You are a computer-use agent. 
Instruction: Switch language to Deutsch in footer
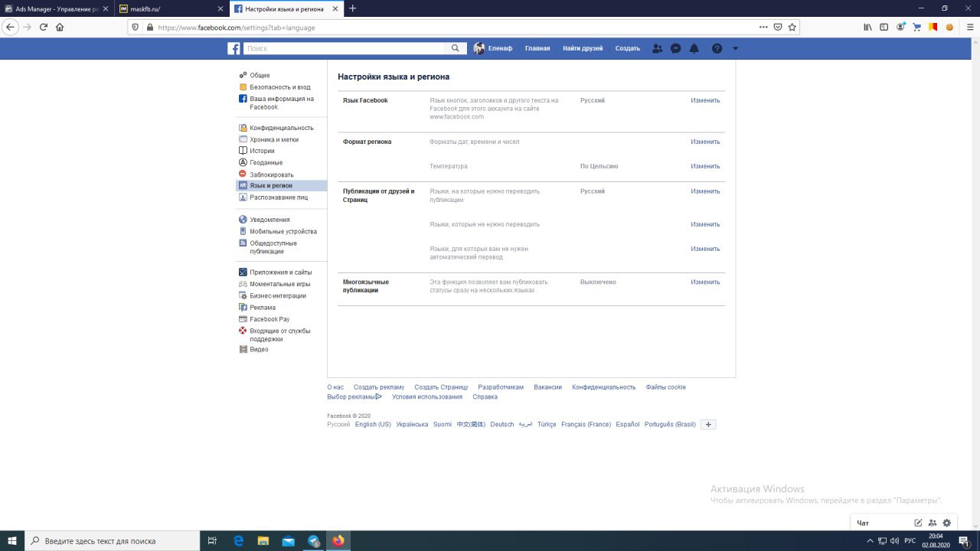502,425
